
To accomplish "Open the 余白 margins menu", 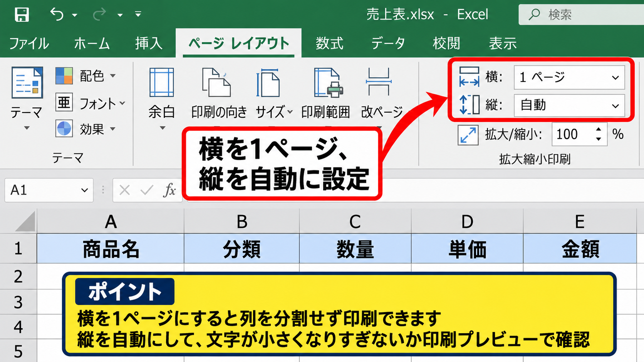I will (162, 98).
